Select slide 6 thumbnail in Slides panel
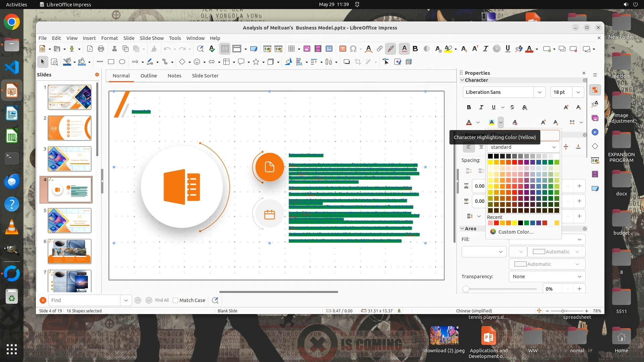The height and width of the screenshot is (362, 644). click(x=69, y=251)
